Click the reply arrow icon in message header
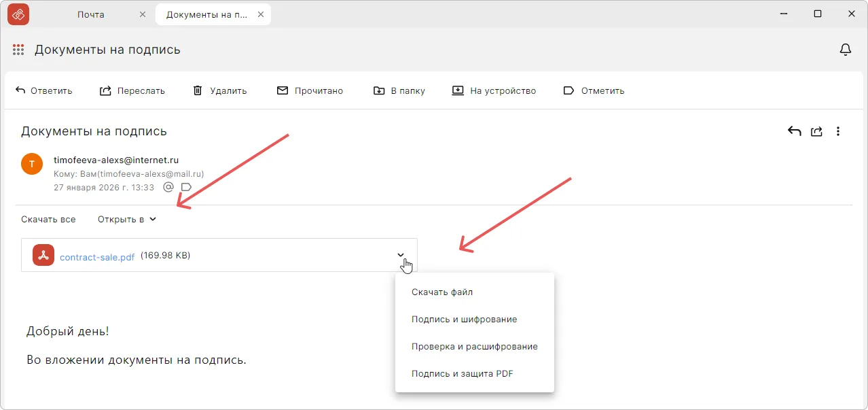This screenshot has width=868, height=410. click(x=794, y=131)
